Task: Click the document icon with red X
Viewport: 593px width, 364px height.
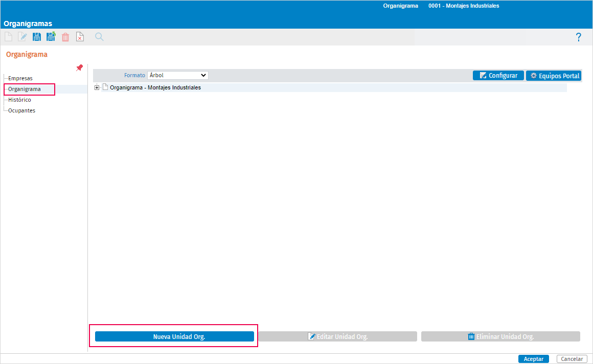Action: click(80, 37)
